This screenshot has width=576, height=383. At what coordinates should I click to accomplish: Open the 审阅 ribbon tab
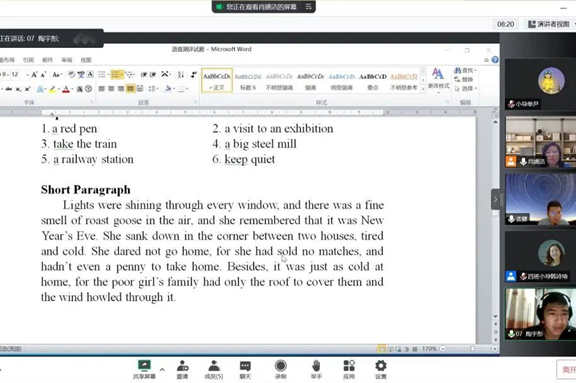pyautogui.click(x=66, y=60)
